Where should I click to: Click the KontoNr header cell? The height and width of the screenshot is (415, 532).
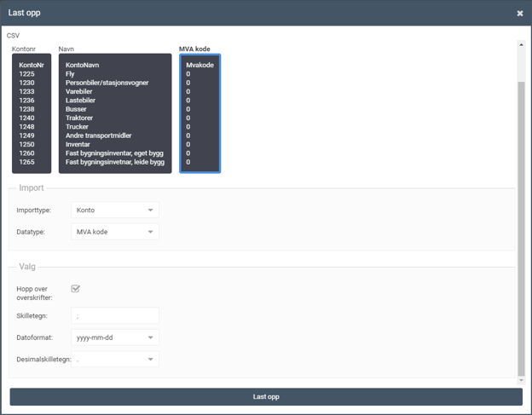click(32, 65)
